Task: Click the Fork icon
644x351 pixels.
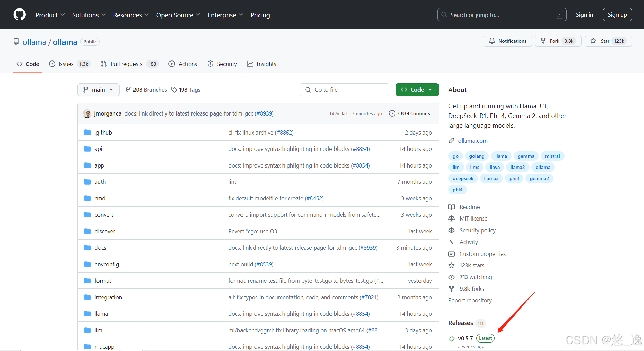Action: point(543,41)
